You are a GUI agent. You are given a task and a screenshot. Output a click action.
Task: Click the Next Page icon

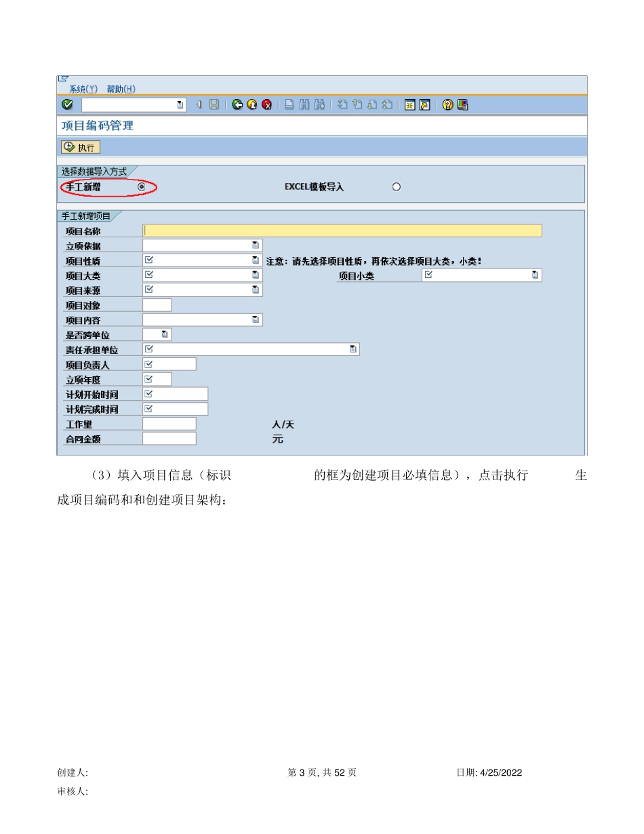[x=372, y=104]
